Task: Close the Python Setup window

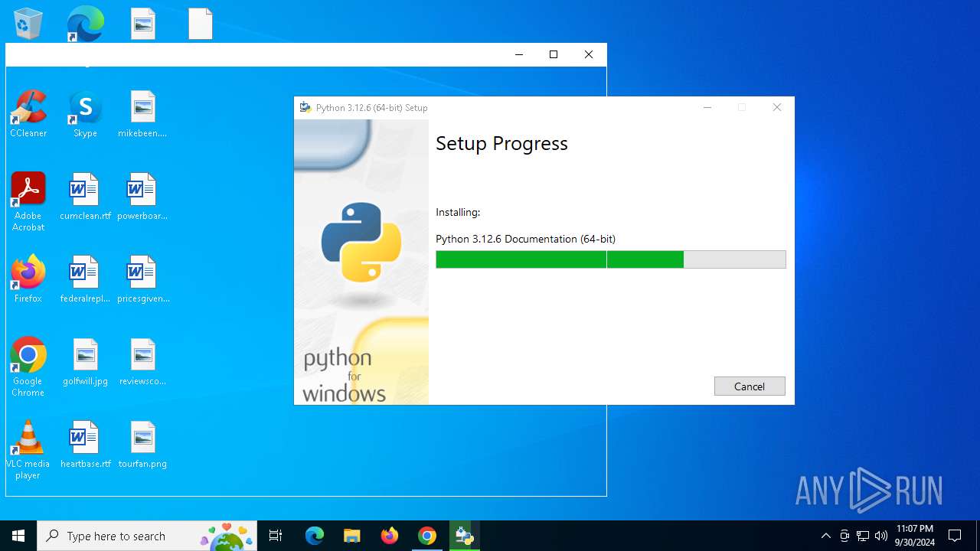Action: click(777, 108)
